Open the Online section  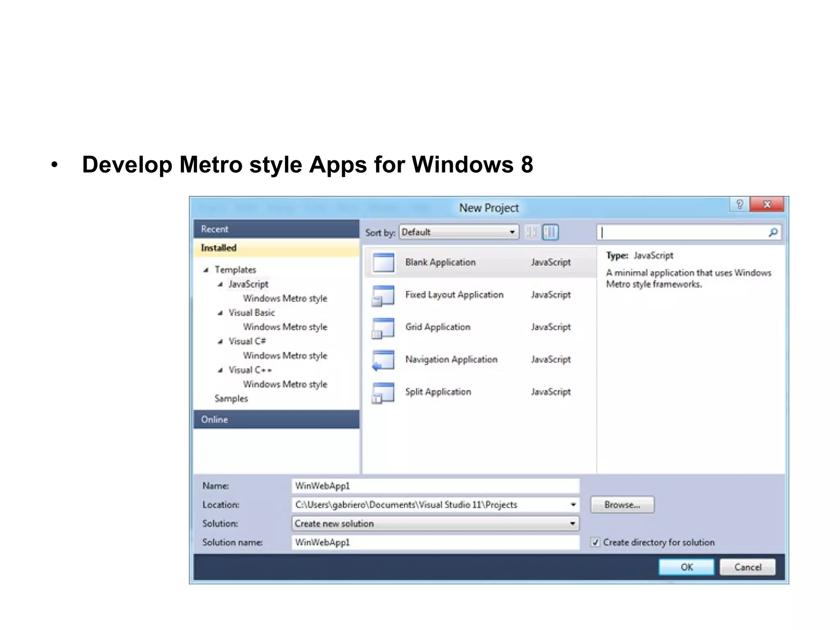click(276, 419)
